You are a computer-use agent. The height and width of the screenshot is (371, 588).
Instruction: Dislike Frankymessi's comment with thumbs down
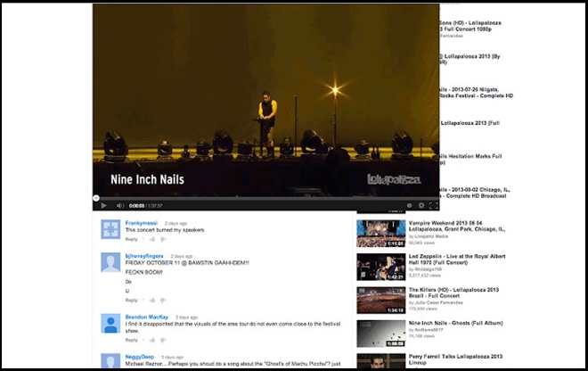[162, 239]
